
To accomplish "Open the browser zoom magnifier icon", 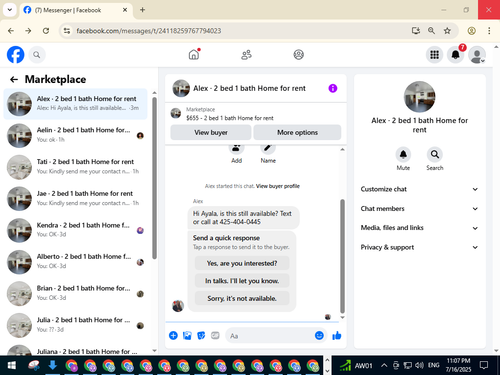I will click(x=431, y=31).
